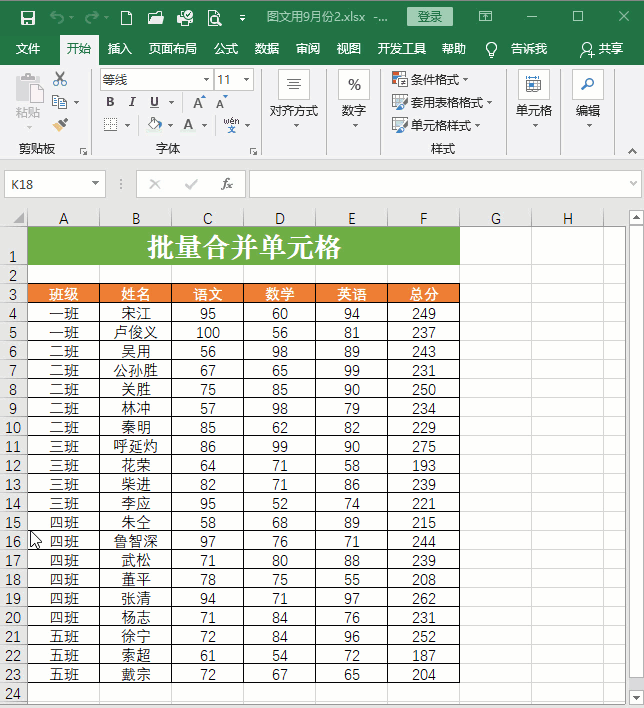Image resolution: width=644 pixels, height=708 pixels.
Task: Click cell containing 鲁智深
Action: [x=135, y=541]
